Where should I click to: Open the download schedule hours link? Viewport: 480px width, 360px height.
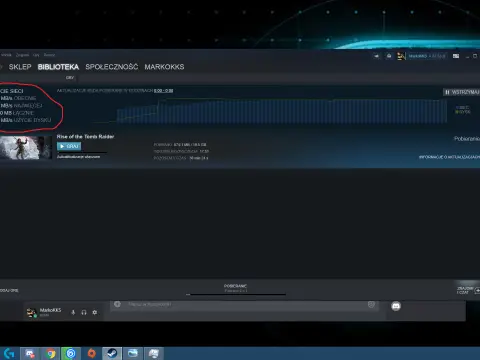click(x=163, y=91)
